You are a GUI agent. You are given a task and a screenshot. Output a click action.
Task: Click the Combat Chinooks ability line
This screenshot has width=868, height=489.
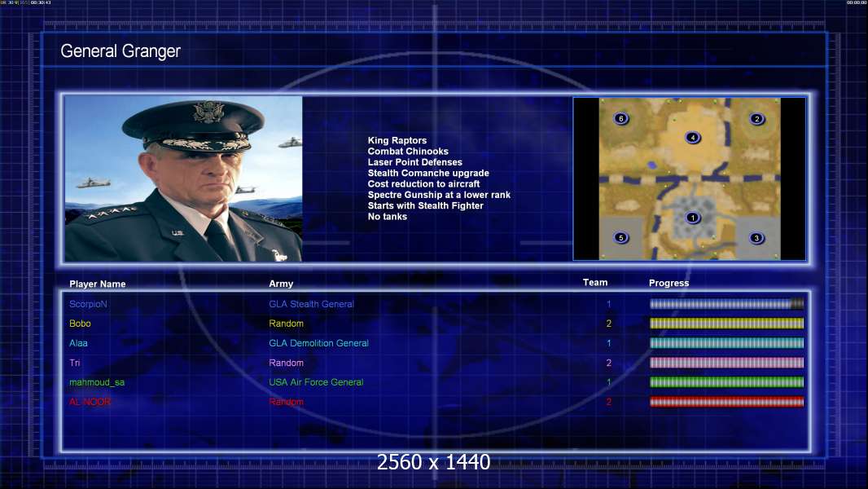tap(408, 152)
